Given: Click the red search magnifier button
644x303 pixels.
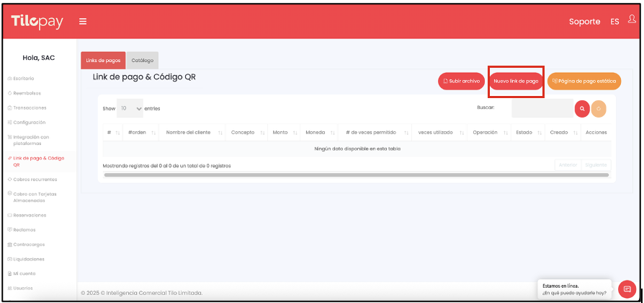Looking at the screenshot, I should click(x=582, y=109).
